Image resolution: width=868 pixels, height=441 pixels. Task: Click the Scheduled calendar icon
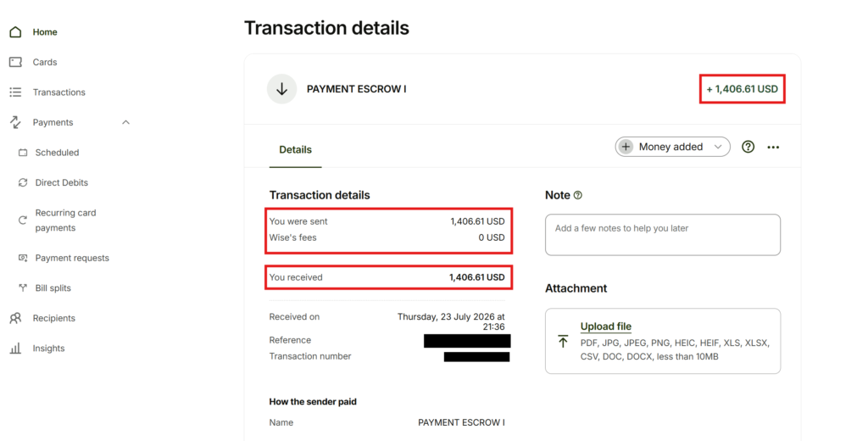[x=23, y=153]
